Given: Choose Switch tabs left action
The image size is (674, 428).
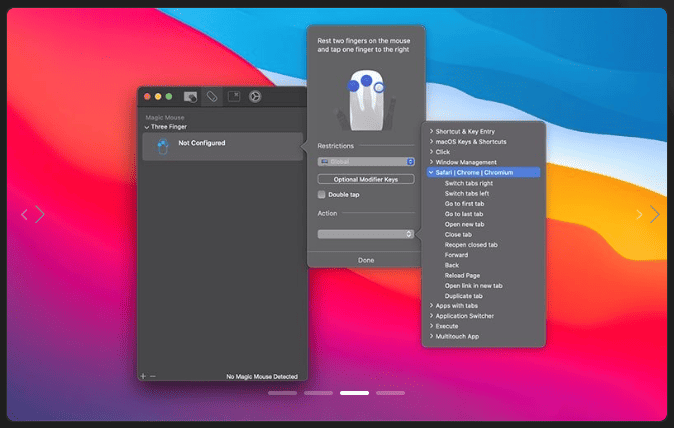Looking at the screenshot, I should (x=467, y=193).
